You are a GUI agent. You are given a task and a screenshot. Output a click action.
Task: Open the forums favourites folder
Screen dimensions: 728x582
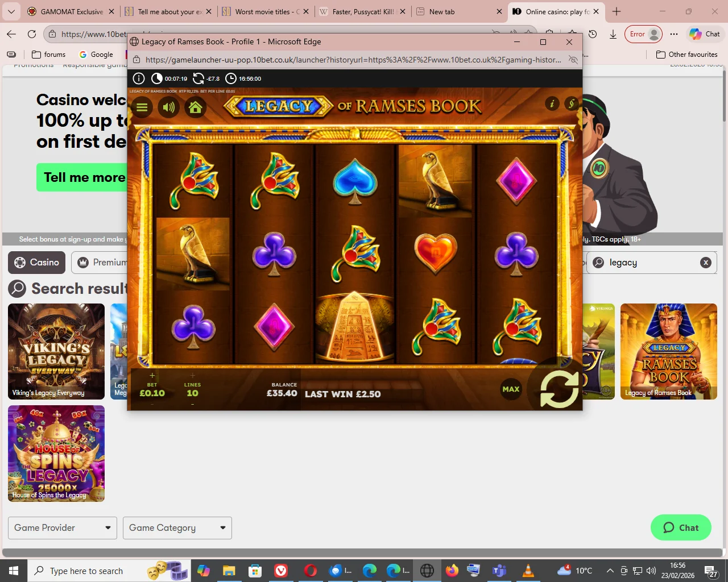click(x=49, y=55)
